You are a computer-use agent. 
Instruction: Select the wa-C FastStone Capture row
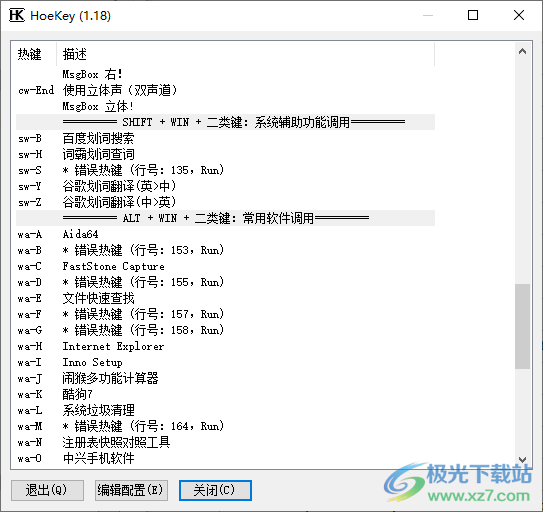point(225,266)
